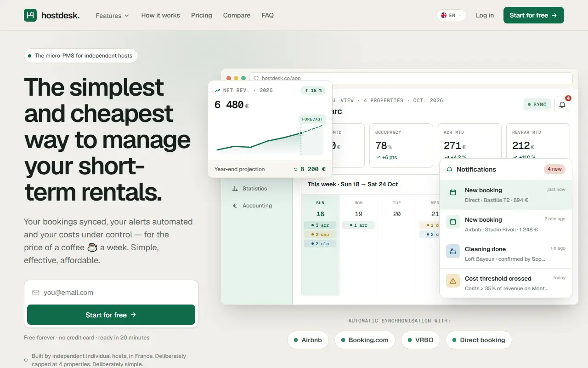The height and width of the screenshot is (368, 588).
Task: Click the 4 new notifications badge
Action: pos(554,169)
